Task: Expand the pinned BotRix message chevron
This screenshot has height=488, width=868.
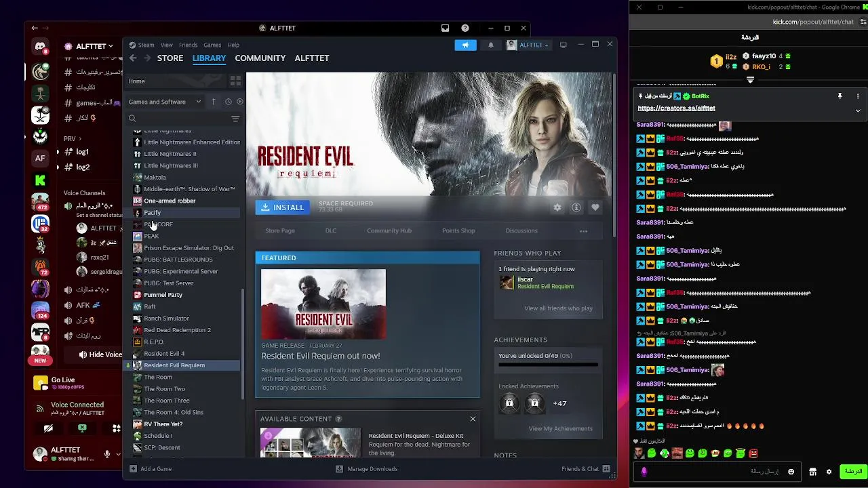Action: tap(858, 110)
